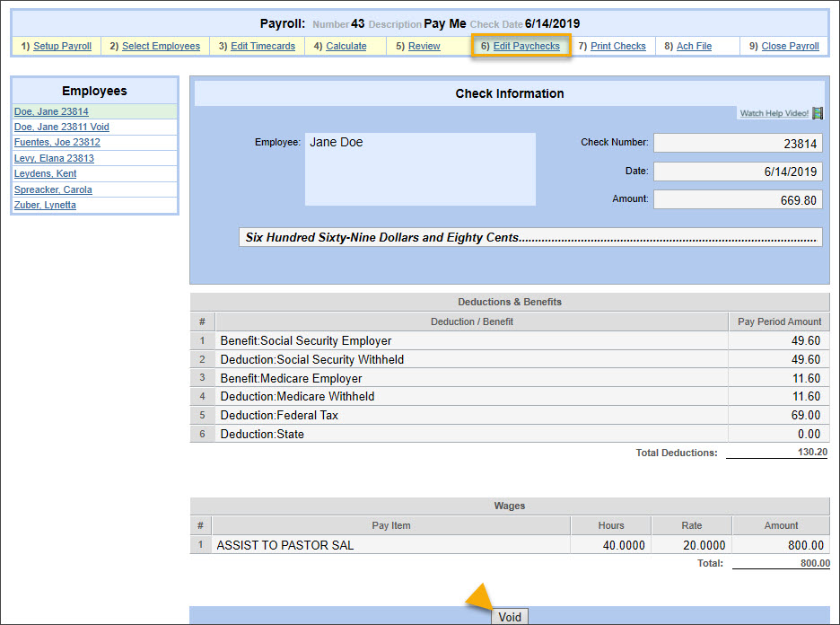Open the Review step
This screenshot has height=625, width=840.
coord(424,45)
